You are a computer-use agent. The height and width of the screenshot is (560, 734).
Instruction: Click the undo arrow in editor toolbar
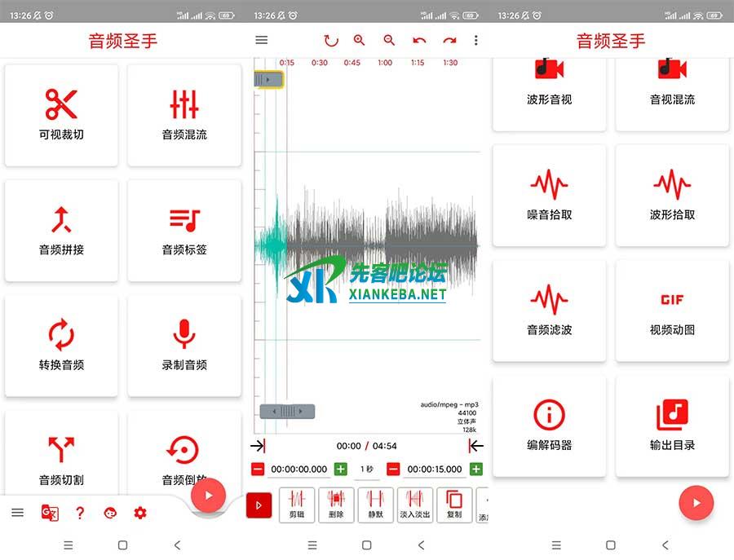pos(419,40)
